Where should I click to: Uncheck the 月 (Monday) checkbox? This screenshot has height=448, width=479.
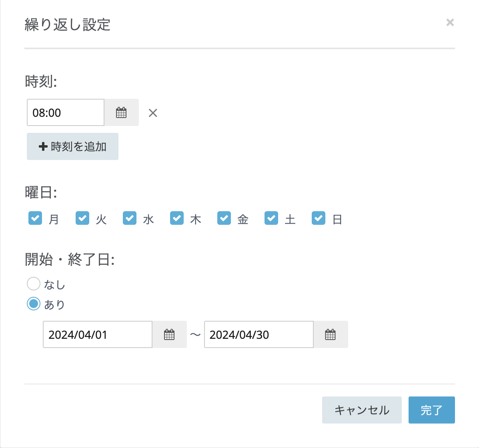click(35, 218)
